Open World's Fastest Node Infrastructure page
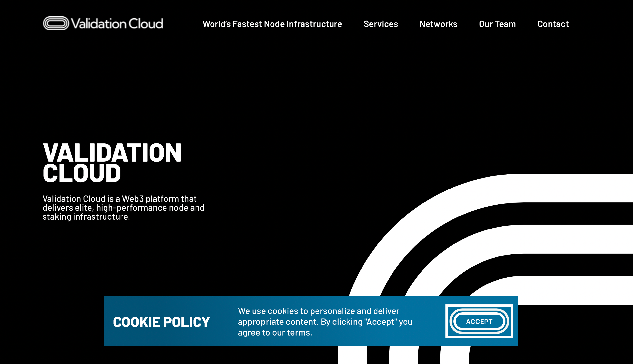This screenshot has height=364, width=633. coord(272,24)
